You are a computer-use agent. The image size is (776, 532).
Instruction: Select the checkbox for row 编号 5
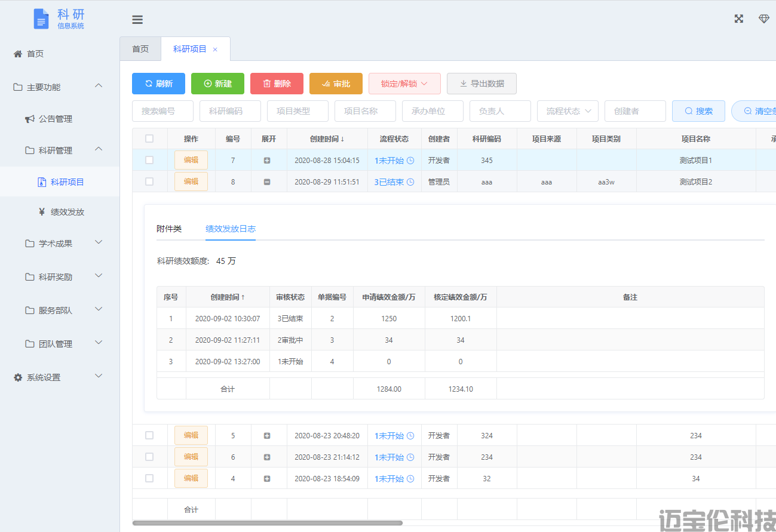coord(149,435)
